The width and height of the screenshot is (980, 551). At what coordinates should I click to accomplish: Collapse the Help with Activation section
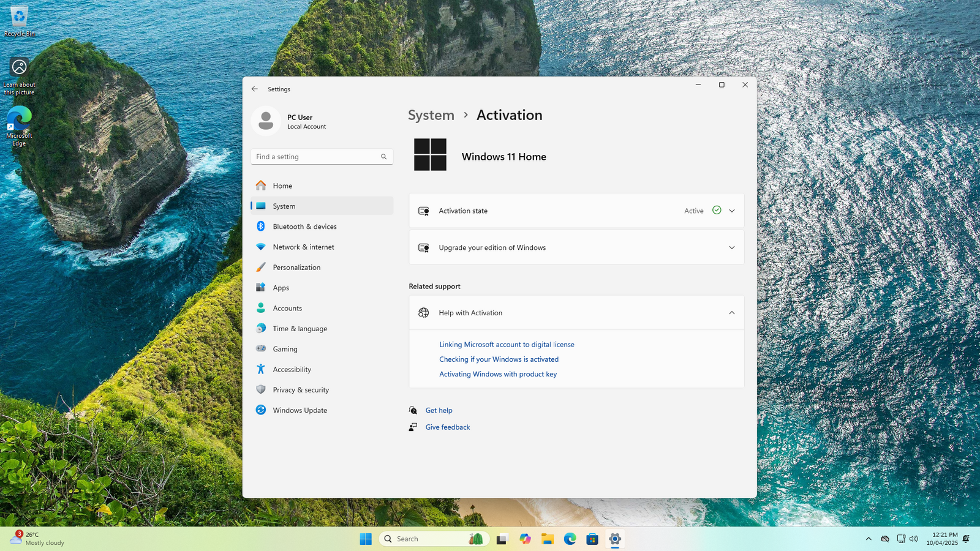(731, 313)
